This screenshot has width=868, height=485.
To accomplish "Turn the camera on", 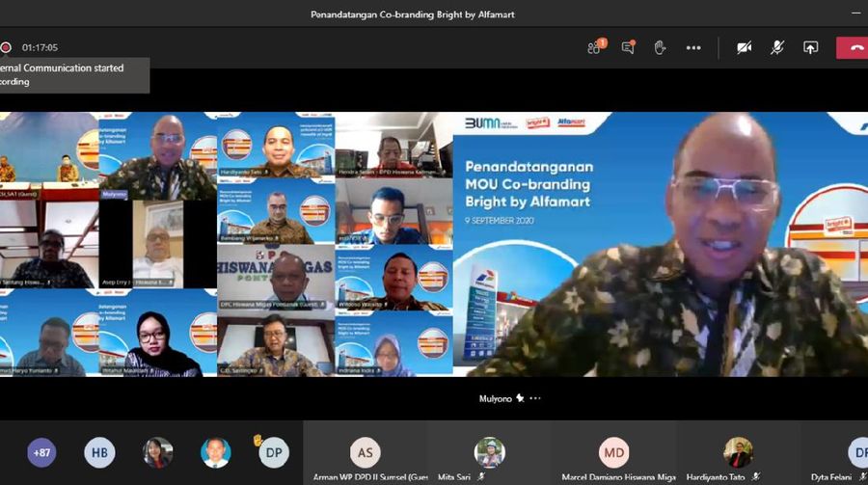I will 744,47.
